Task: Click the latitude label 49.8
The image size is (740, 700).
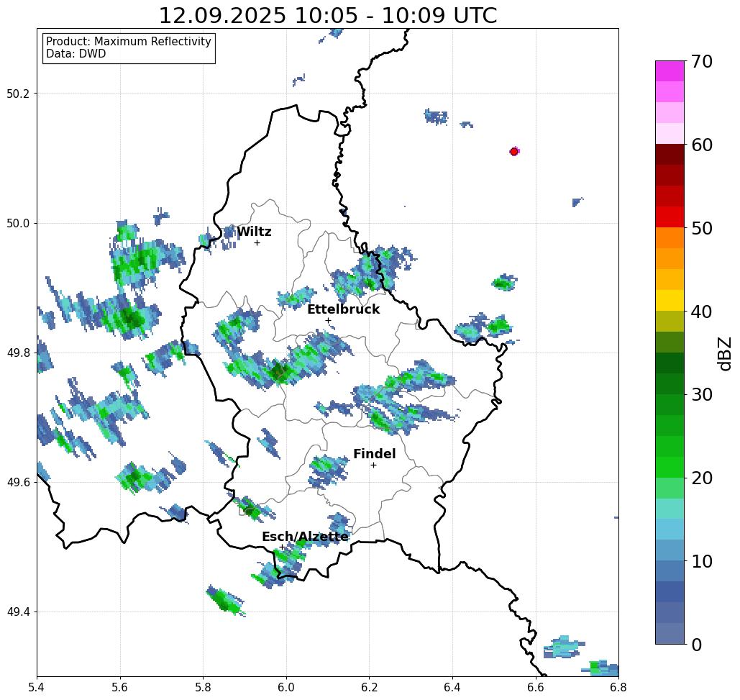Action: (17, 353)
